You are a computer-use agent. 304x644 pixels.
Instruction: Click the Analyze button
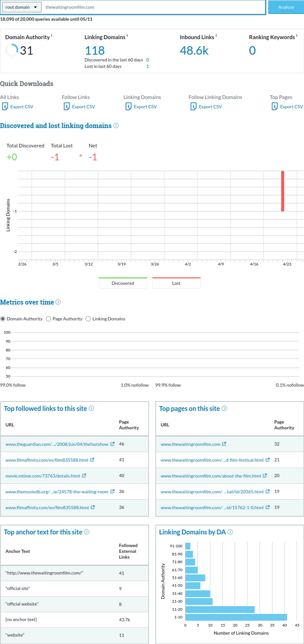click(286, 7)
